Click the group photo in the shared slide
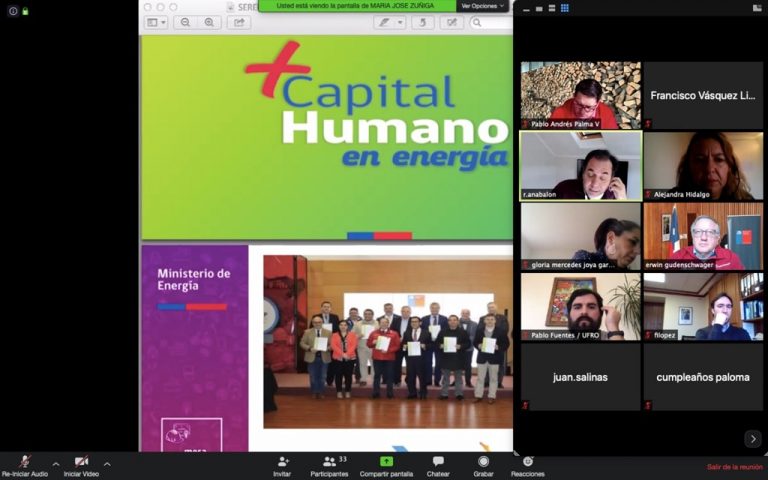768x480 pixels. 388,341
